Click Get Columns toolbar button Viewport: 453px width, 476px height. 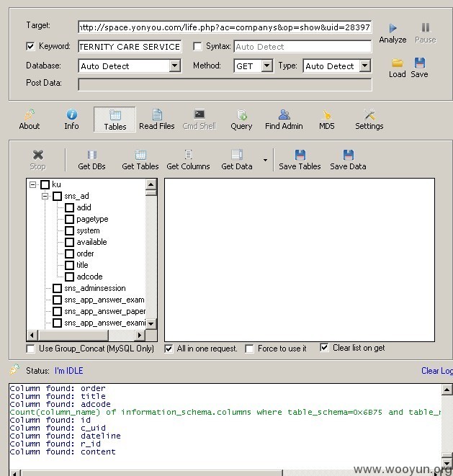[188, 160]
